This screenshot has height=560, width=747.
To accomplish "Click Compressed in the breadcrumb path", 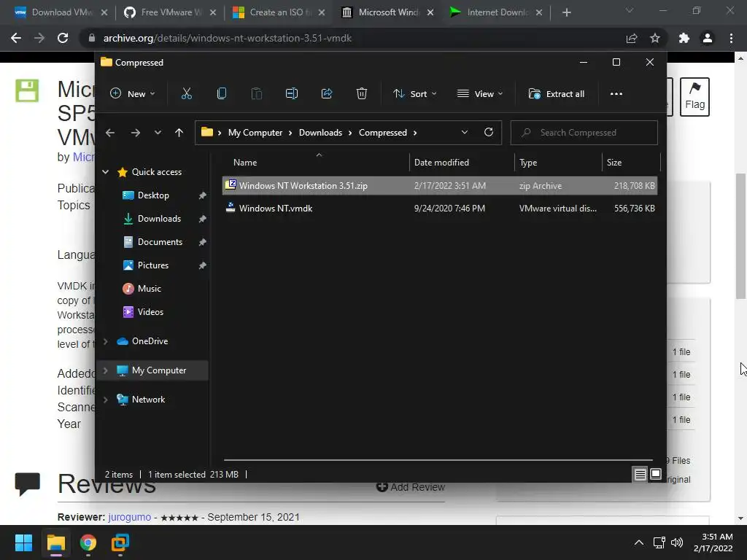I will pos(383,133).
